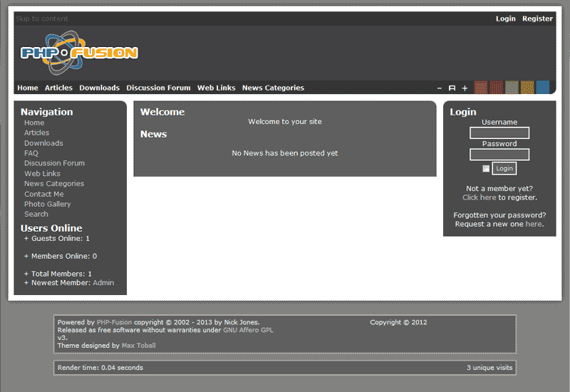Go to Downloads in top menu bar

coord(99,88)
